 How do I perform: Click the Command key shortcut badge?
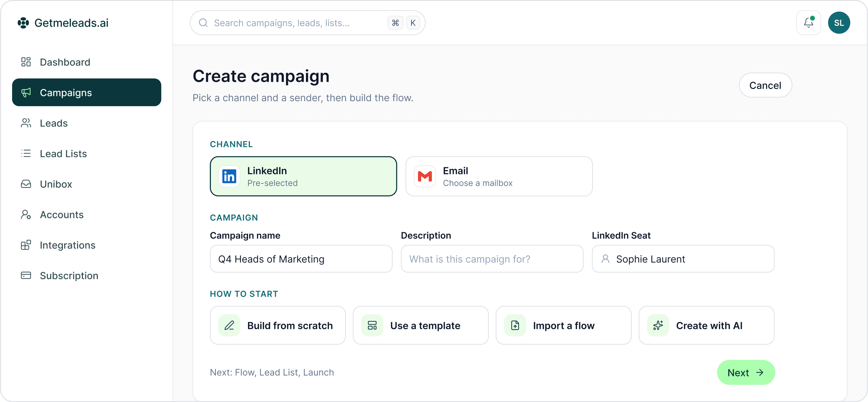pos(395,23)
